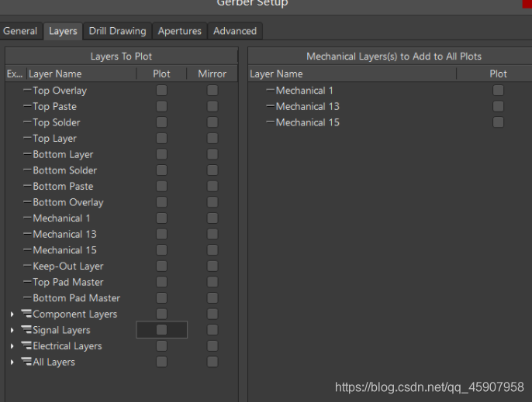Add Mechanical 13 to all plots checkbox
This screenshot has width=532, height=402.
pos(498,106)
